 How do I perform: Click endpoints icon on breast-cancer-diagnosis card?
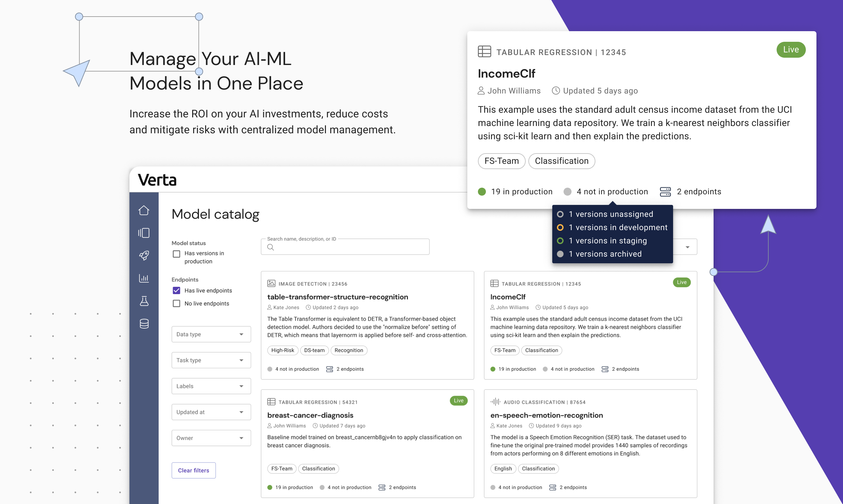coord(382,487)
